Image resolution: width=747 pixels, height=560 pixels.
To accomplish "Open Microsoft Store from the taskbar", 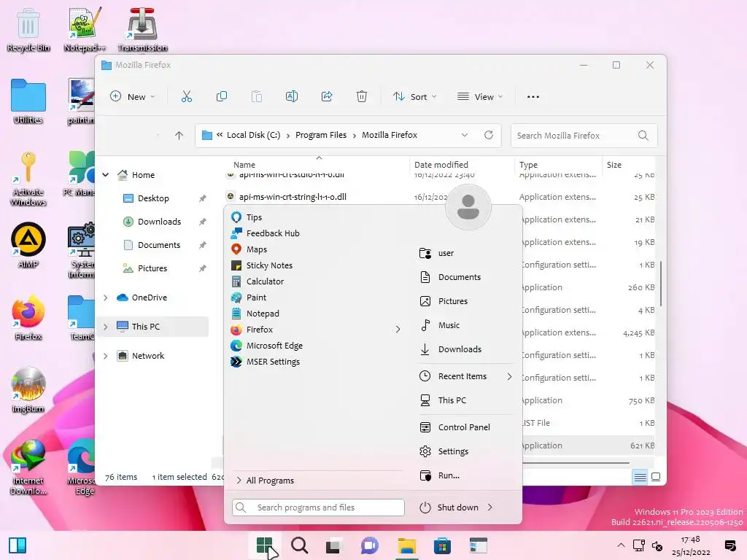I will tap(442, 545).
